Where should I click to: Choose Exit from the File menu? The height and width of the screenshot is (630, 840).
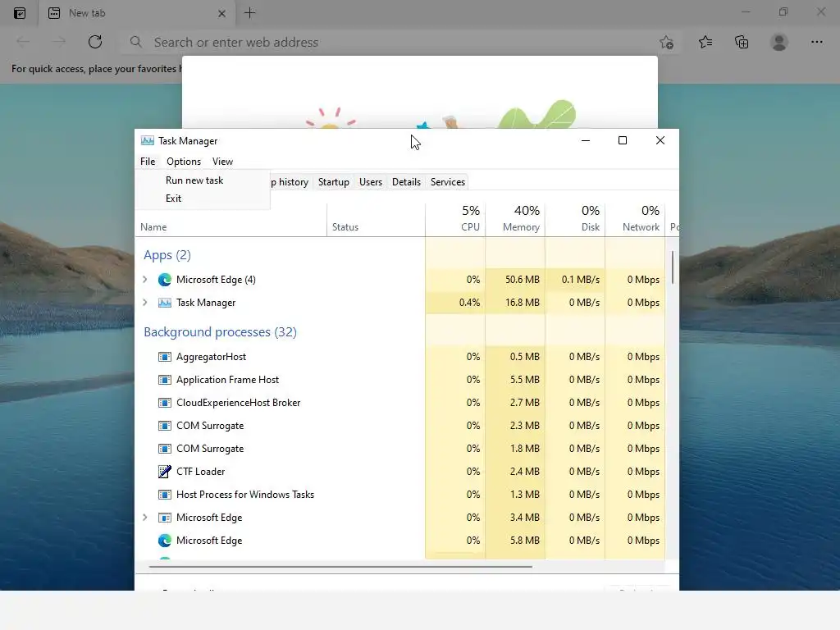(203, 199)
